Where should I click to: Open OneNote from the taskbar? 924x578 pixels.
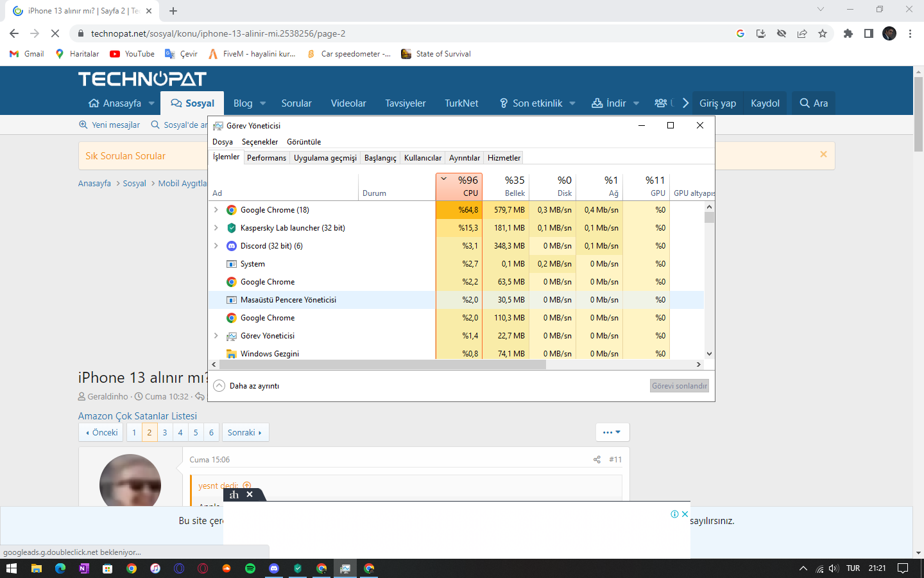click(84, 568)
